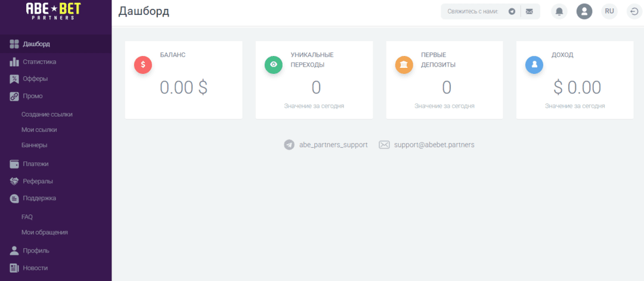
Task: Open notifications bell
Action: [x=559, y=11]
